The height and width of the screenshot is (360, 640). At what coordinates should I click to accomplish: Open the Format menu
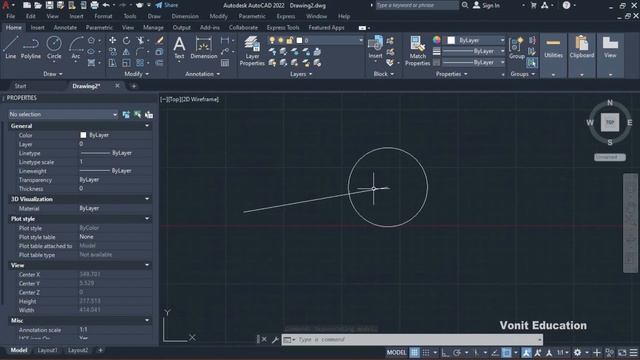coord(103,16)
